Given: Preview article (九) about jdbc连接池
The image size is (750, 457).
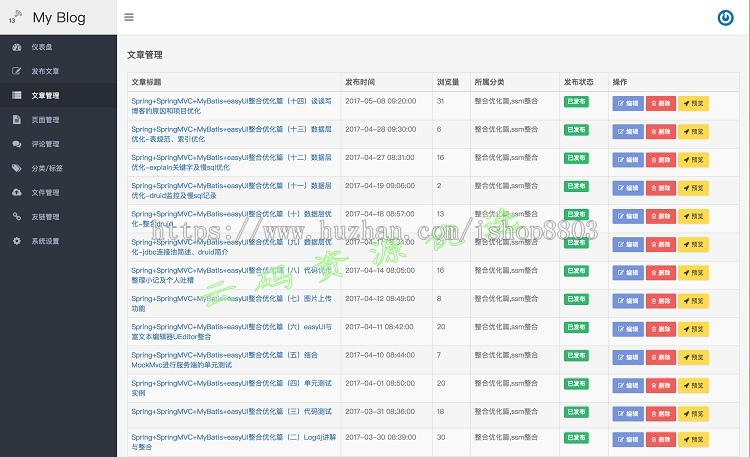Looking at the screenshot, I should click(x=693, y=245).
